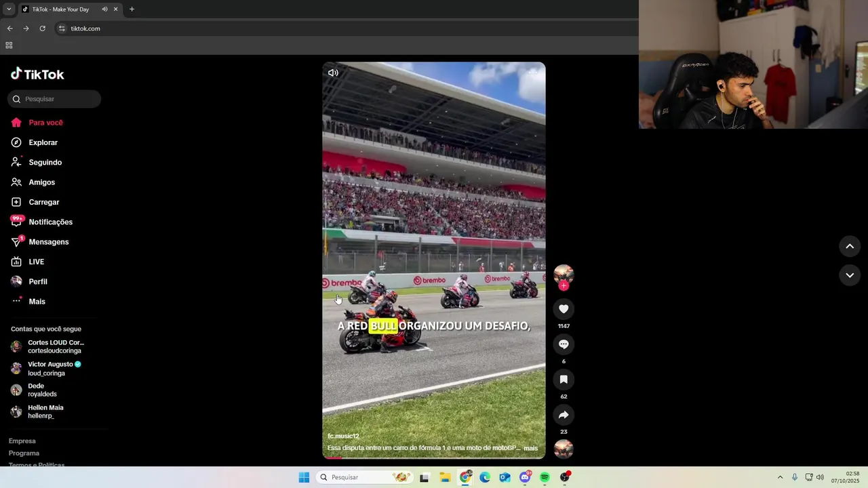Open the browser apps grid icon
868x488 pixels.
tap(9, 45)
